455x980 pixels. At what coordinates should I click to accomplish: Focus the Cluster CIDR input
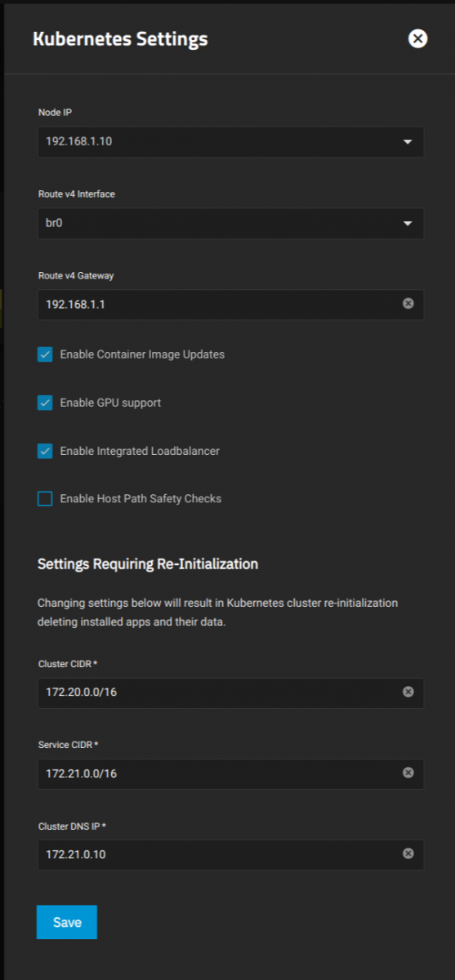(221, 693)
